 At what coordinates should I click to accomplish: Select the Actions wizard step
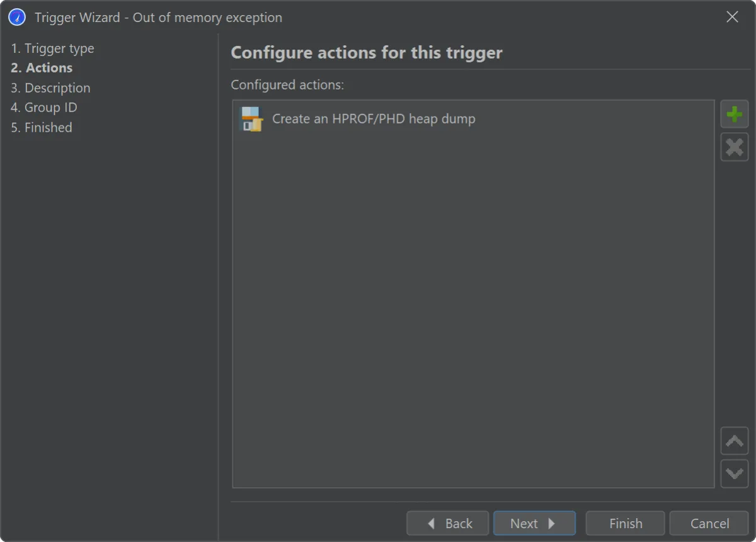tap(42, 68)
